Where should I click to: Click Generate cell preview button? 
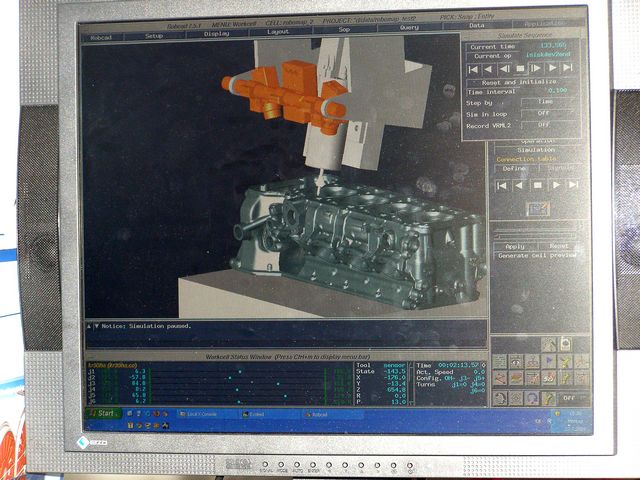[x=538, y=256]
